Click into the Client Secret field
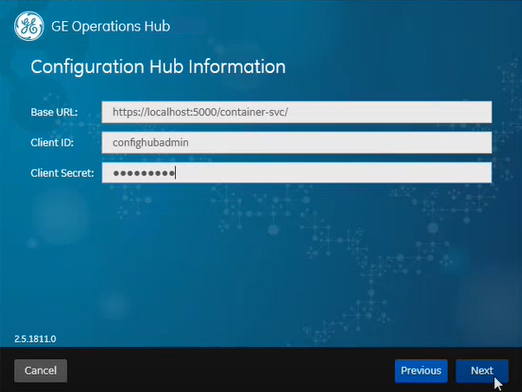Viewport: 522px width, 392px height. (297, 173)
